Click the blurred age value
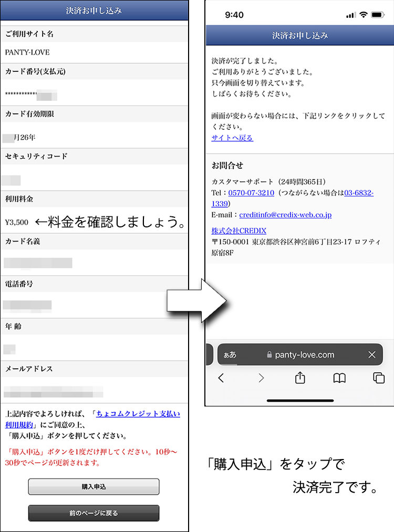The image size is (394, 532). (9, 349)
